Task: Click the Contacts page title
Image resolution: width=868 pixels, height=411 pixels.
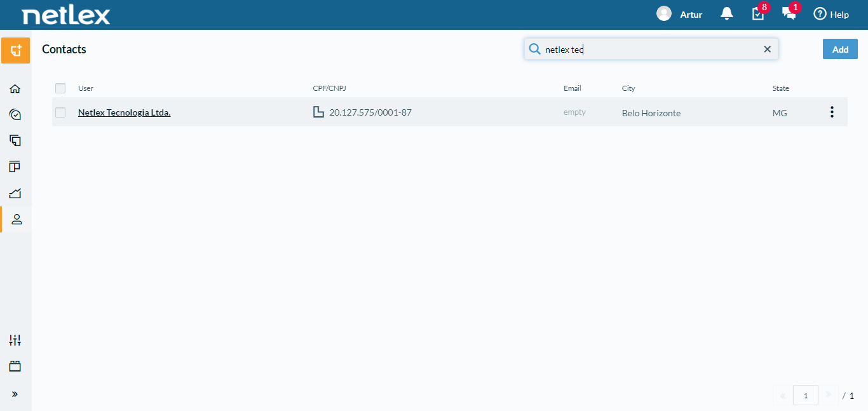Action: pyautogui.click(x=64, y=49)
